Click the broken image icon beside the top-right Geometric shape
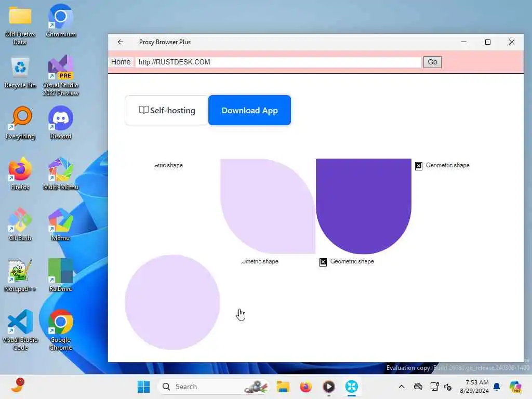This screenshot has height=399, width=532. point(419,166)
